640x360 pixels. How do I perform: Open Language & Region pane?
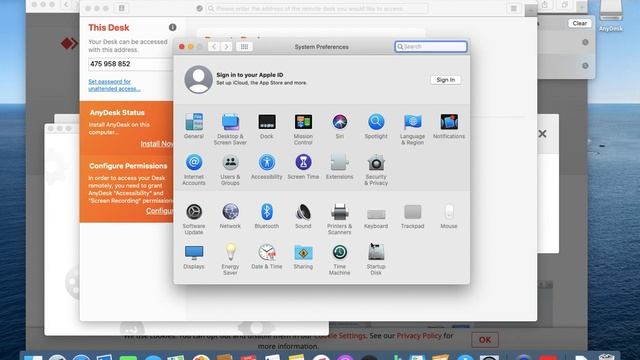tap(412, 129)
